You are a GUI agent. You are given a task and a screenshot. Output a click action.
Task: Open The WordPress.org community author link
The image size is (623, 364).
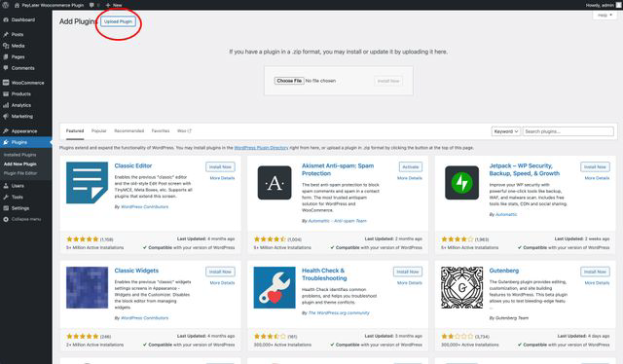pyautogui.click(x=339, y=313)
